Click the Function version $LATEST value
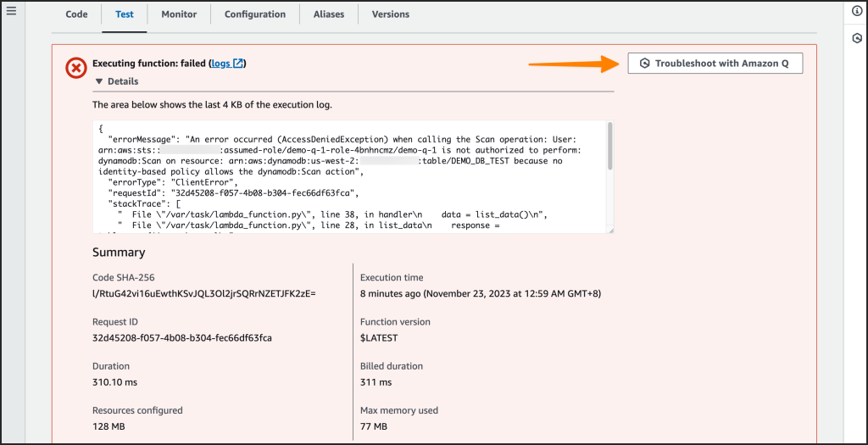This screenshot has width=868, height=445. coord(379,337)
